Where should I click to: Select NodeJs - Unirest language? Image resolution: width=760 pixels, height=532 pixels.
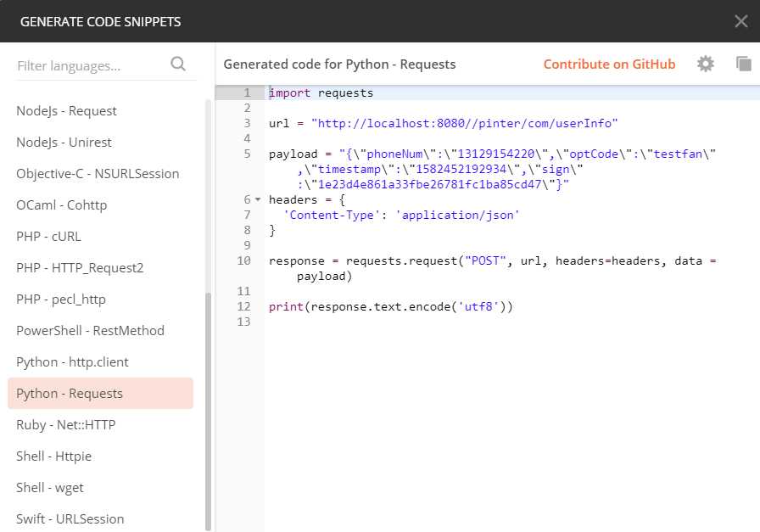(64, 142)
